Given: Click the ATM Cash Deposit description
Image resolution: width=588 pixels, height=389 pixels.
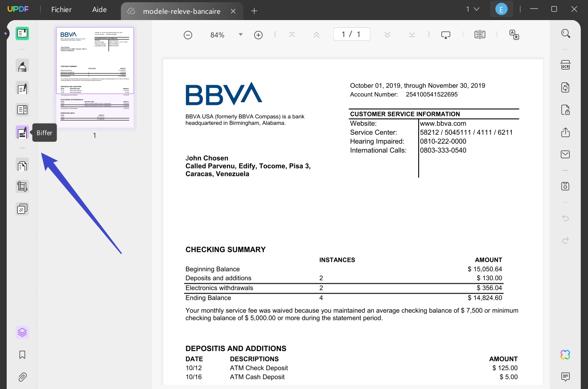Looking at the screenshot, I should point(257,377).
